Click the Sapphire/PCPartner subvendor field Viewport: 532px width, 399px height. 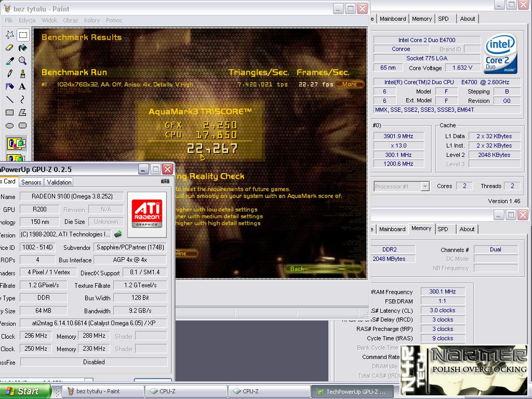(x=130, y=247)
